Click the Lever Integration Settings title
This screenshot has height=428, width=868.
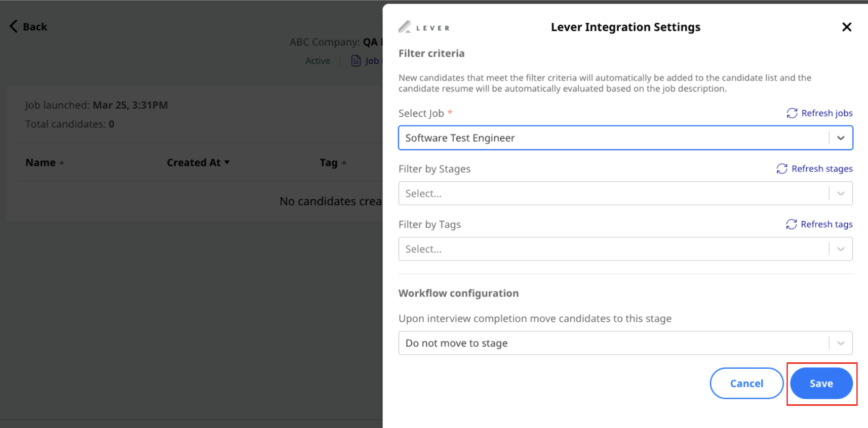point(625,27)
